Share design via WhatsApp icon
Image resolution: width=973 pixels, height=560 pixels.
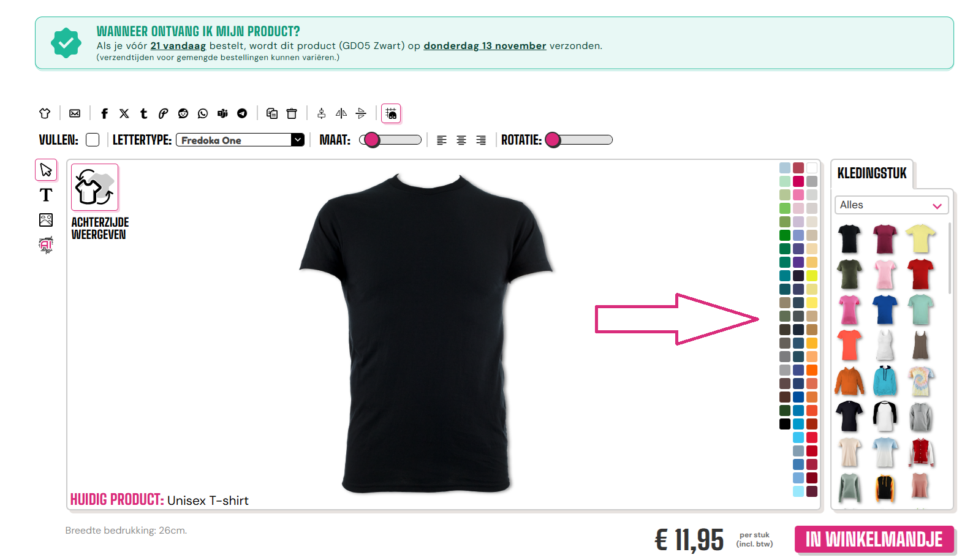tap(203, 113)
